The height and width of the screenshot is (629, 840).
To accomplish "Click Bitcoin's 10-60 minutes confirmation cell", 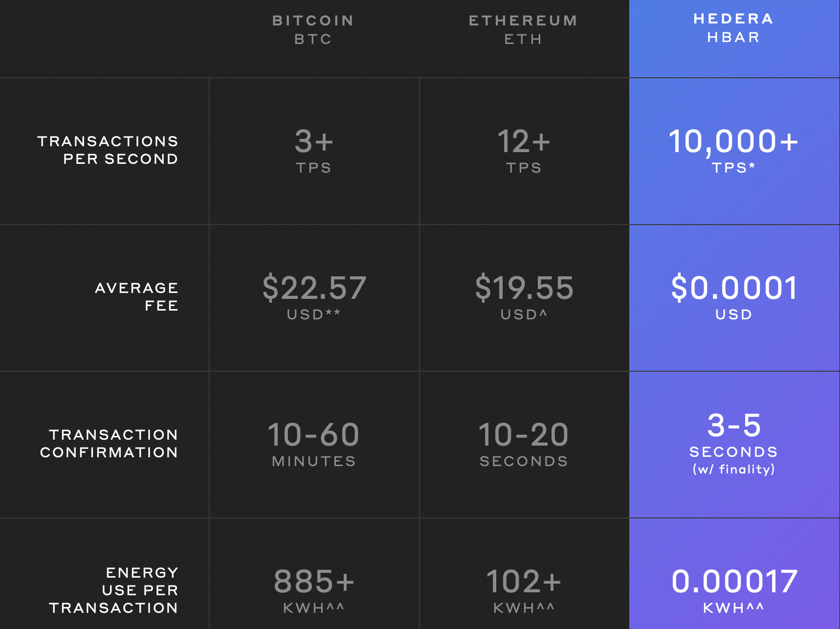I will click(x=313, y=444).
